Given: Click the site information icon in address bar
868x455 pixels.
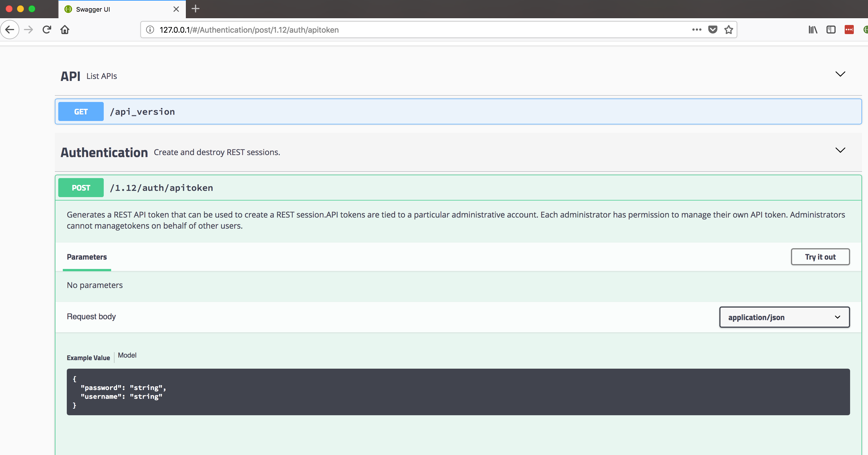Looking at the screenshot, I should pos(150,30).
